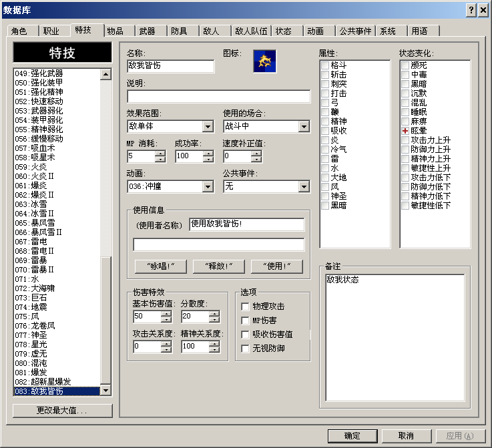
Task: Toggle the 中毒 state change box
Action: pos(405,75)
